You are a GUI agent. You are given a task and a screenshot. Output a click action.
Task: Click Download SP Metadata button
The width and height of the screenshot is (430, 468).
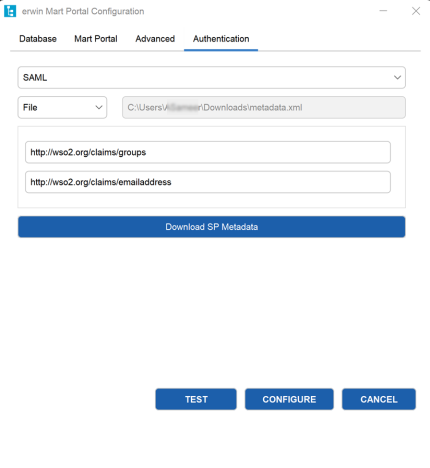point(212,227)
